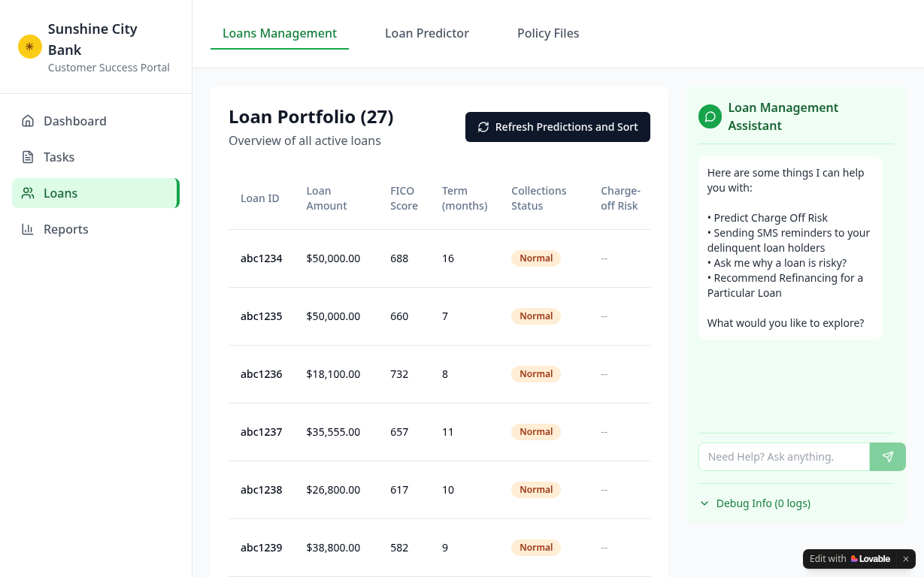Click the $18,100.00 loan amount
924x577 pixels.
[333, 374]
